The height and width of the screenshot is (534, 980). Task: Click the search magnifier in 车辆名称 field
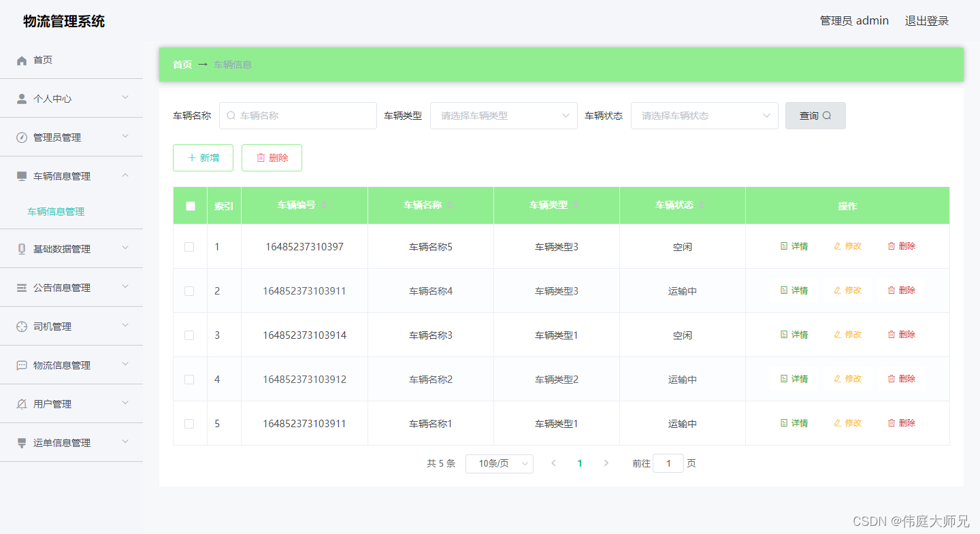click(x=231, y=116)
